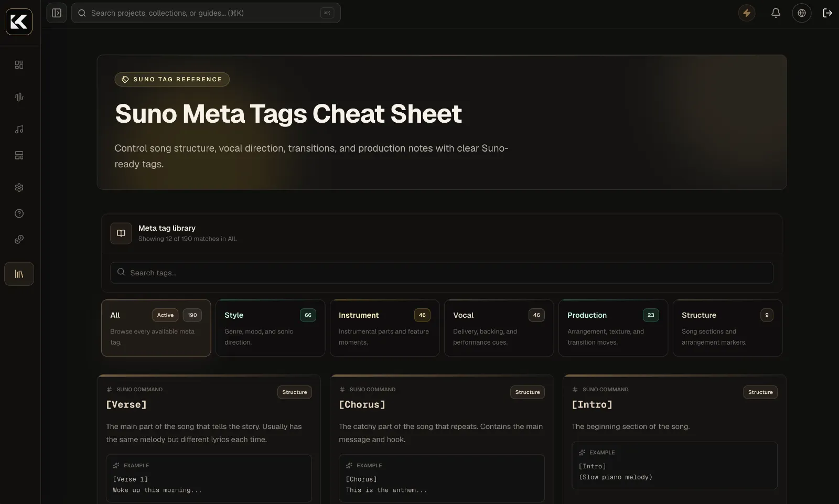
Task: Open the language globe icon
Action: 802,13
